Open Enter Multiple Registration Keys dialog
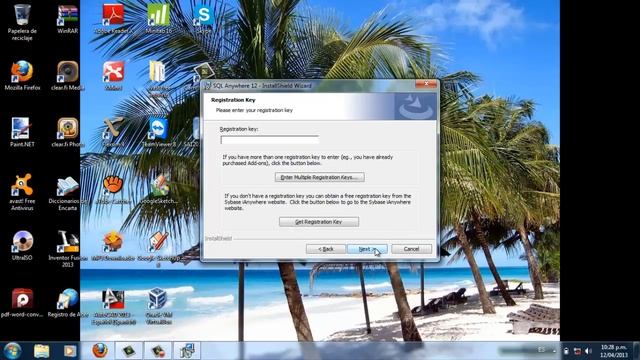640x360 pixels. (320, 177)
